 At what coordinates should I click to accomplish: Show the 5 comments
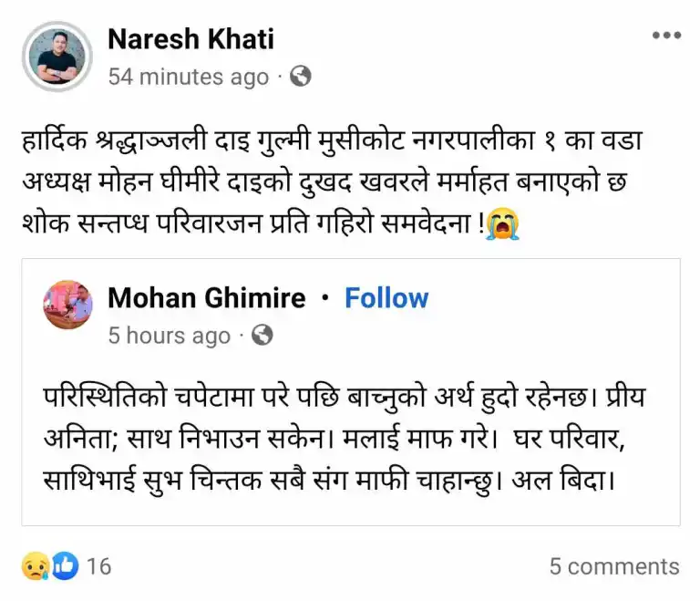pos(613,566)
